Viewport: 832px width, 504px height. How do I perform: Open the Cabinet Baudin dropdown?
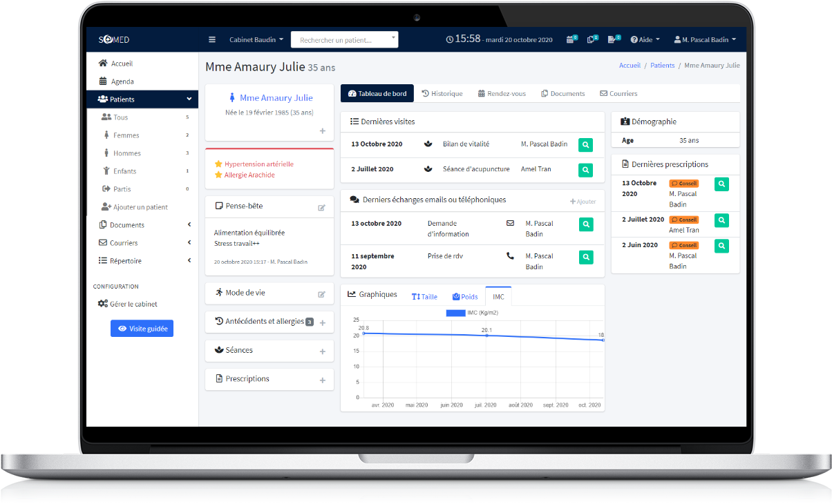254,39
